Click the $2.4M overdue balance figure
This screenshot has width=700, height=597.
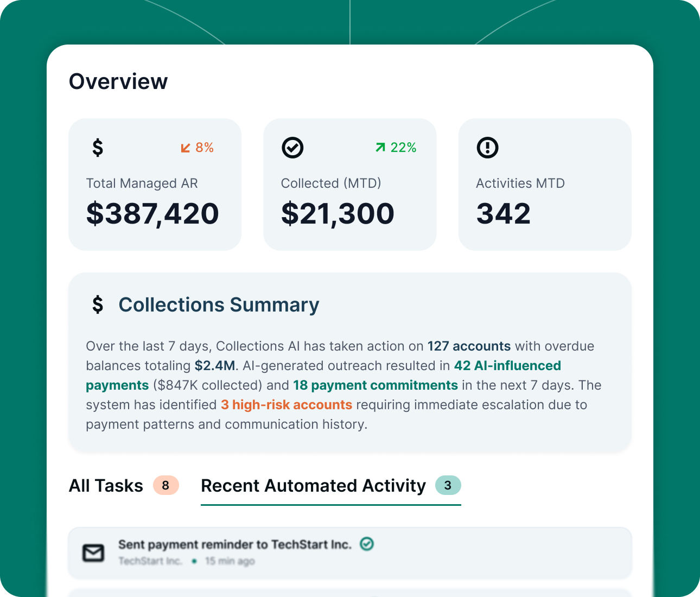(x=215, y=366)
